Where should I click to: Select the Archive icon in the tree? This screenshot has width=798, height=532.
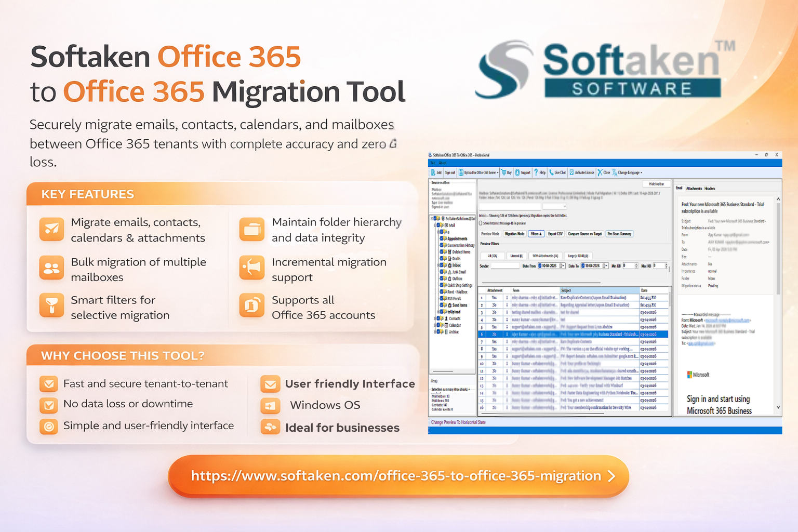click(446, 332)
